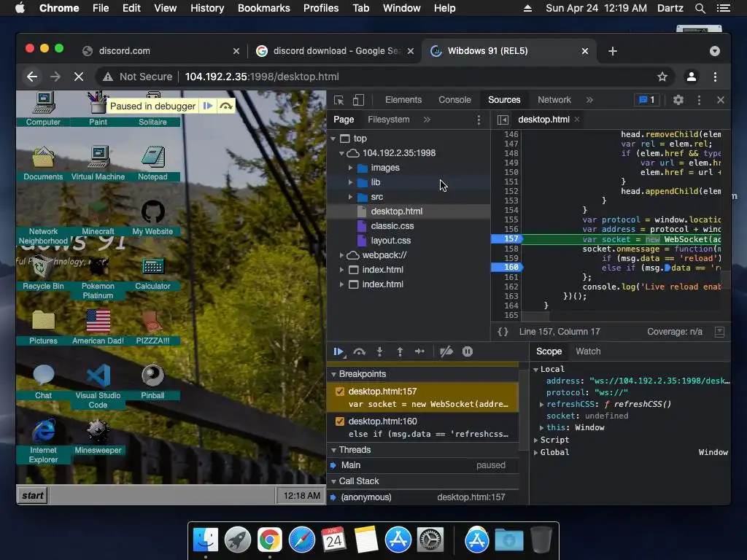Expand the src folder

click(x=350, y=197)
